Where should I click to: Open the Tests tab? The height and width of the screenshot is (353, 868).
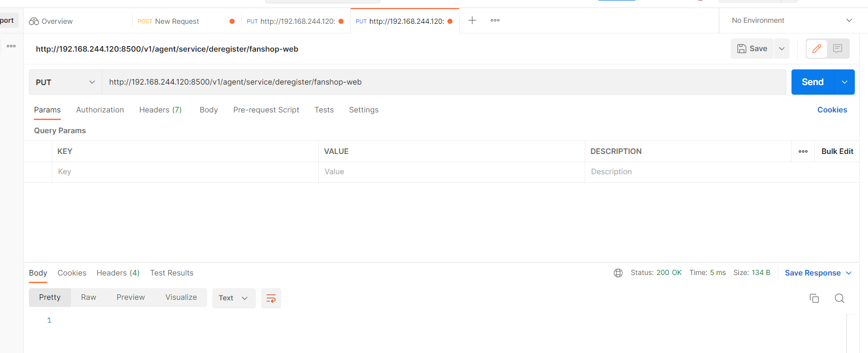(324, 110)
